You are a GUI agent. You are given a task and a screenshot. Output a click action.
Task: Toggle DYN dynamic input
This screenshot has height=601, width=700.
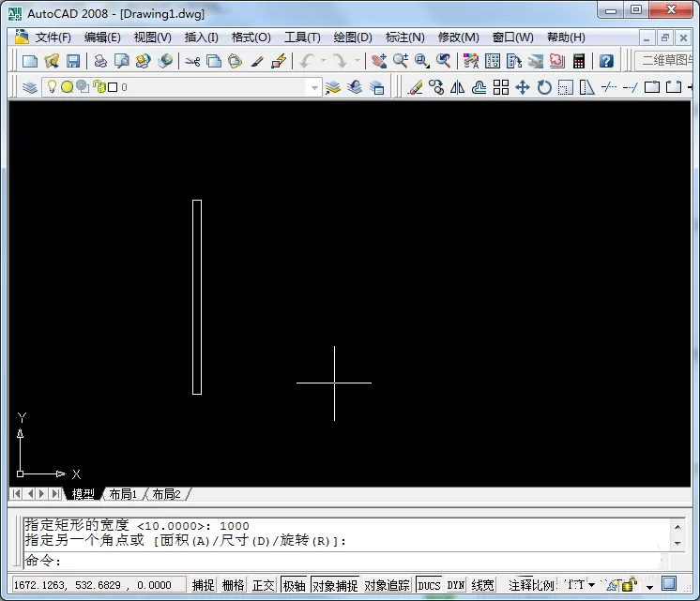(456, 585)
